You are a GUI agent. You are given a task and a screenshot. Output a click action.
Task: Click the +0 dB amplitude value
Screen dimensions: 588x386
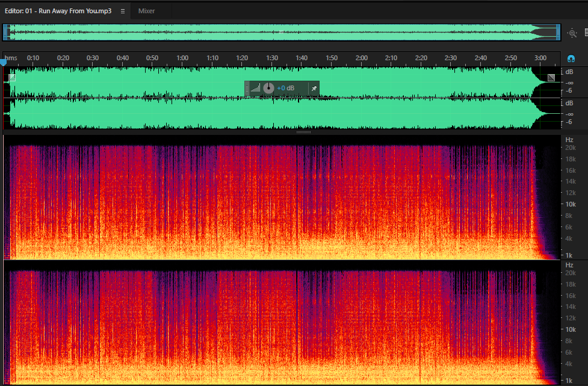286,88
